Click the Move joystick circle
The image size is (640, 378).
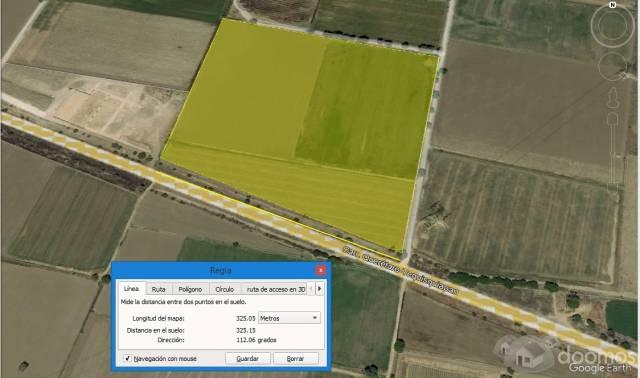pos(612,66)
